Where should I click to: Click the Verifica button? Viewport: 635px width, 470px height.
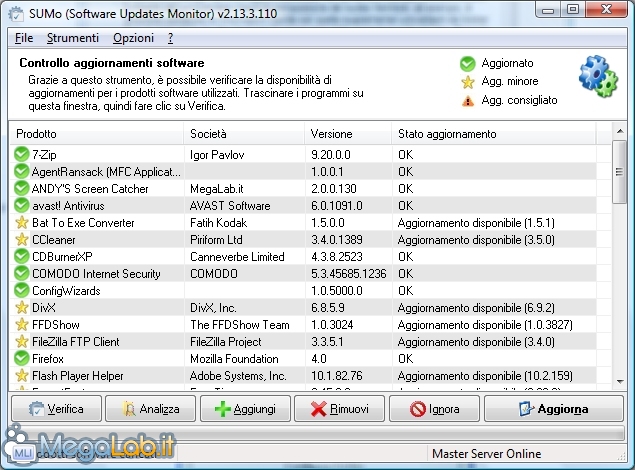pos(56,409)
